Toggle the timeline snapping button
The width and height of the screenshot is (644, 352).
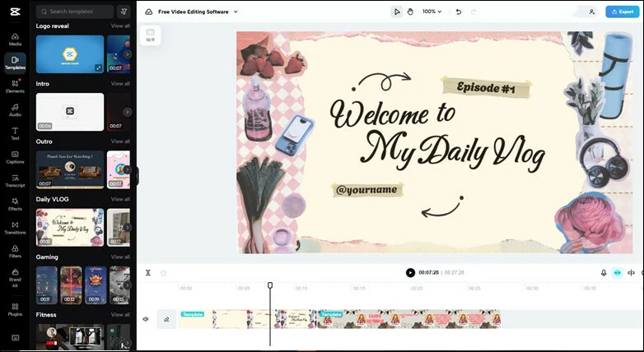tap(617, 273)
